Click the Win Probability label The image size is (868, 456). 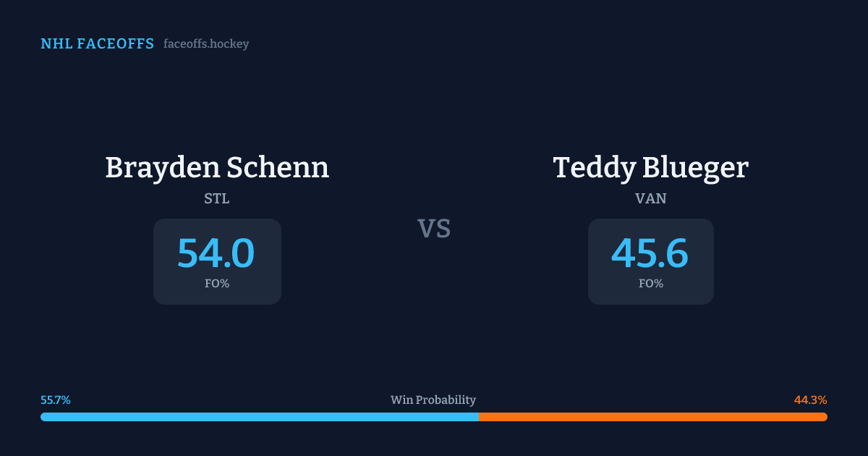pyautogui.click(x=433, y=400)
